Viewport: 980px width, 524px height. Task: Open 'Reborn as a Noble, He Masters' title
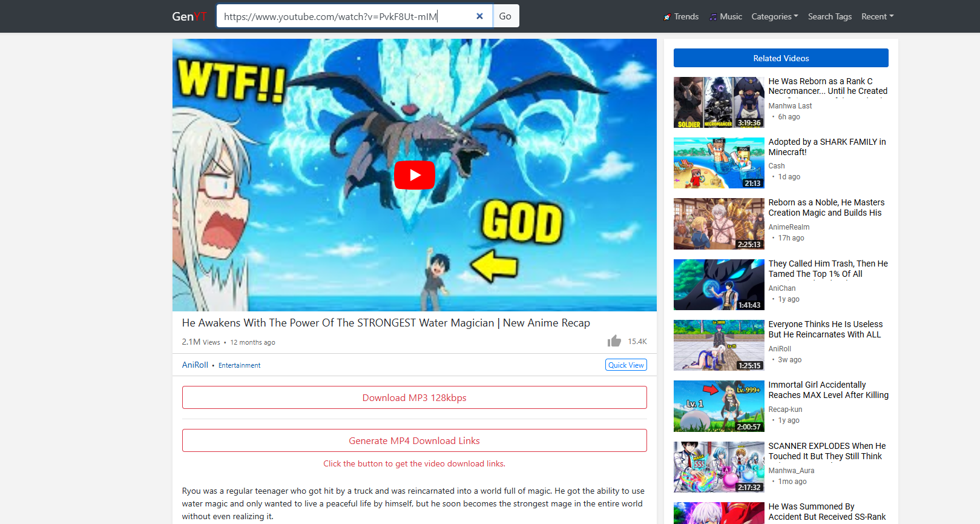827,207
